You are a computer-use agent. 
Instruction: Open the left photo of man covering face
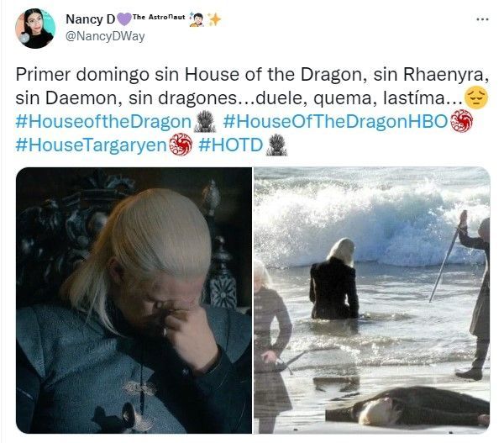click(134, 300)
